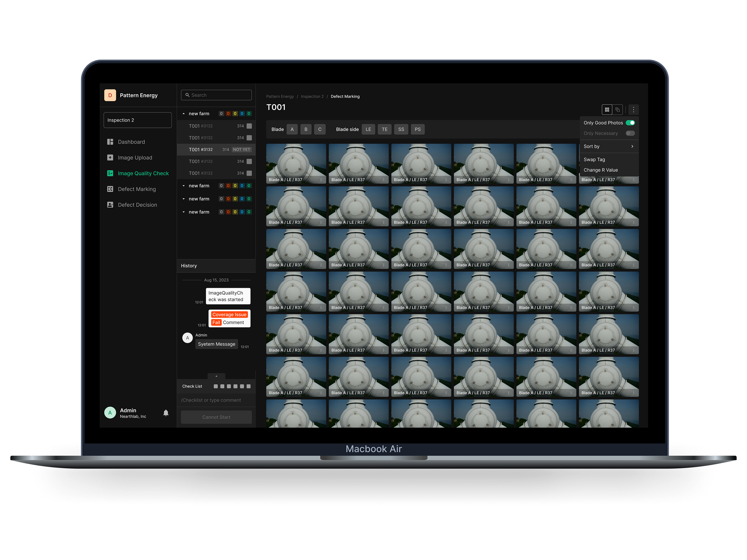Collapse the first new farm group

pos(184,113)
